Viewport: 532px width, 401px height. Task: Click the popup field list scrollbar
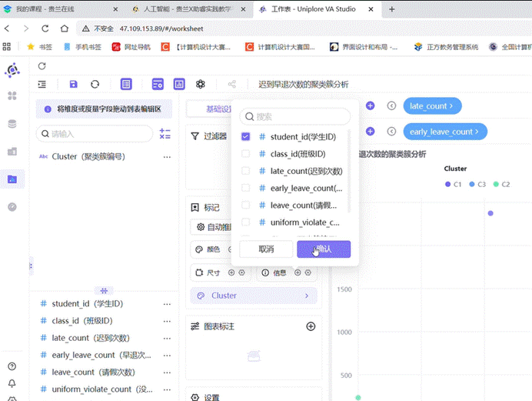349,172
